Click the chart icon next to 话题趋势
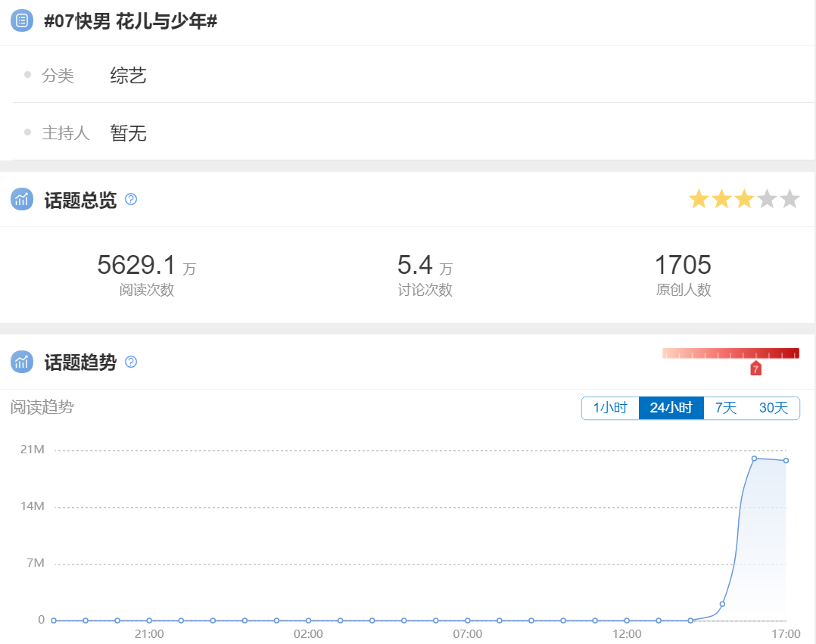Viewport: 816px width, 644px height. [22, 362]
